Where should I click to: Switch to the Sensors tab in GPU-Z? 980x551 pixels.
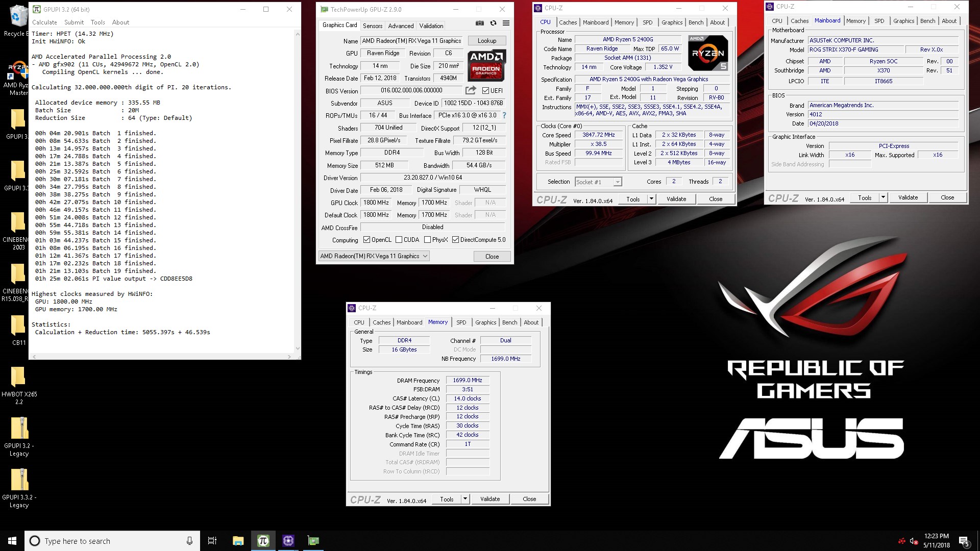(373, 26)
